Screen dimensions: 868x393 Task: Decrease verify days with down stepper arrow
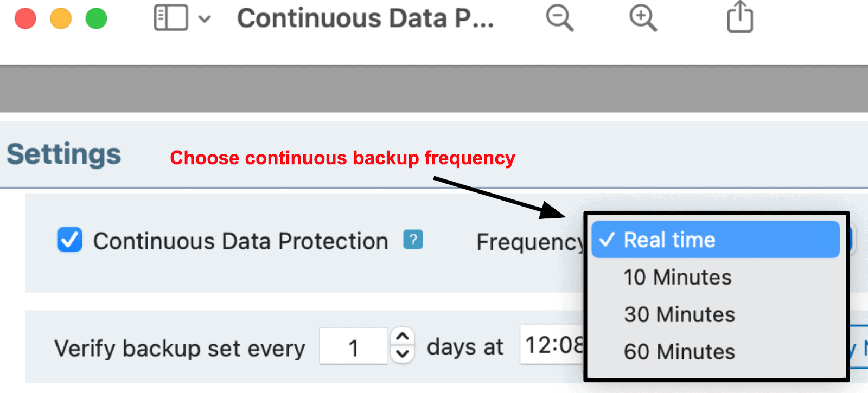coord(402,354)
